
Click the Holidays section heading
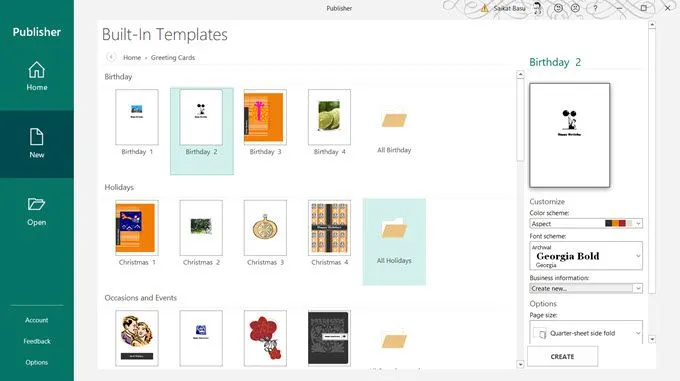coord(119,187)
